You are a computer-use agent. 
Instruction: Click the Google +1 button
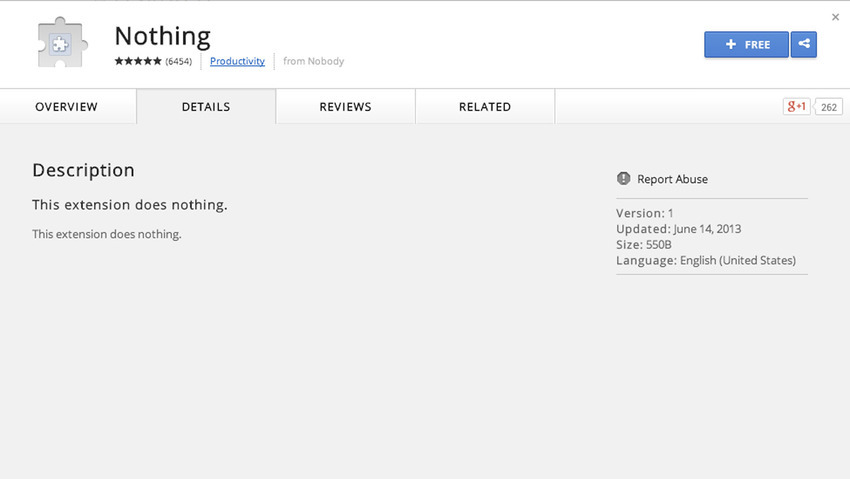pos(796,107)
